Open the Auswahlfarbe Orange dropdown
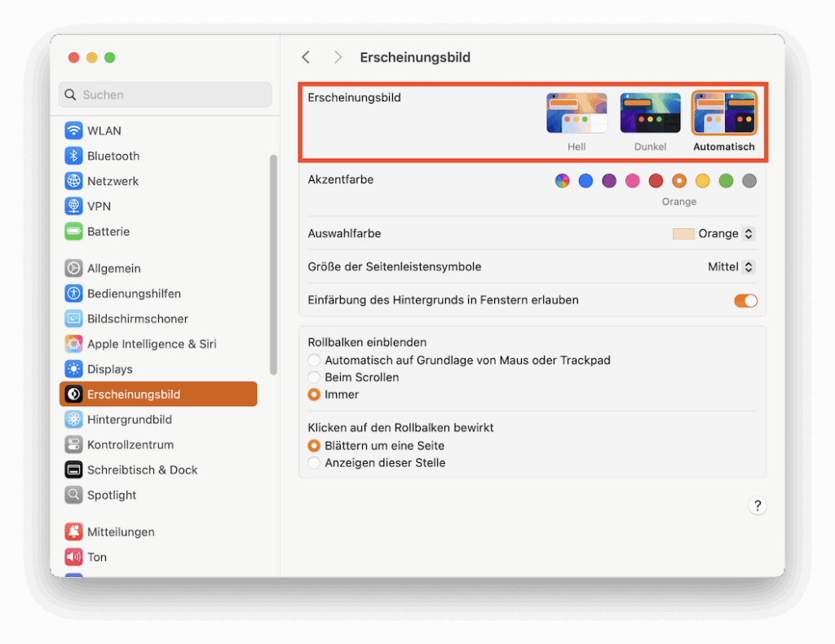Screen dimensions: 835x644 714,234
